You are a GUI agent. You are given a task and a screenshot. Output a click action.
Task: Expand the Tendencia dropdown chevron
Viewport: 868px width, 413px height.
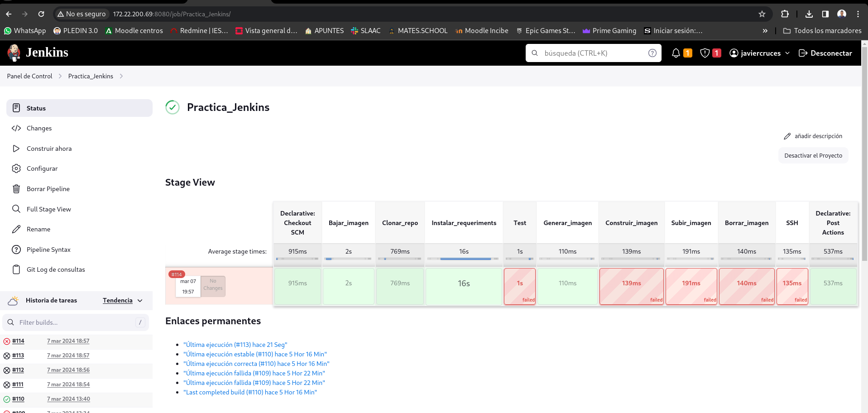pyautogui.click(x=140, y=301)
